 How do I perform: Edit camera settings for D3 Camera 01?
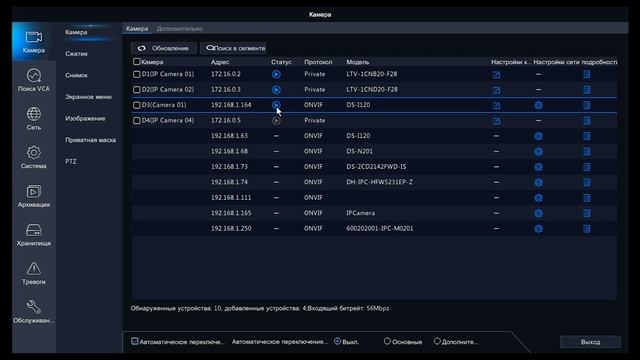tap(496, 105)
